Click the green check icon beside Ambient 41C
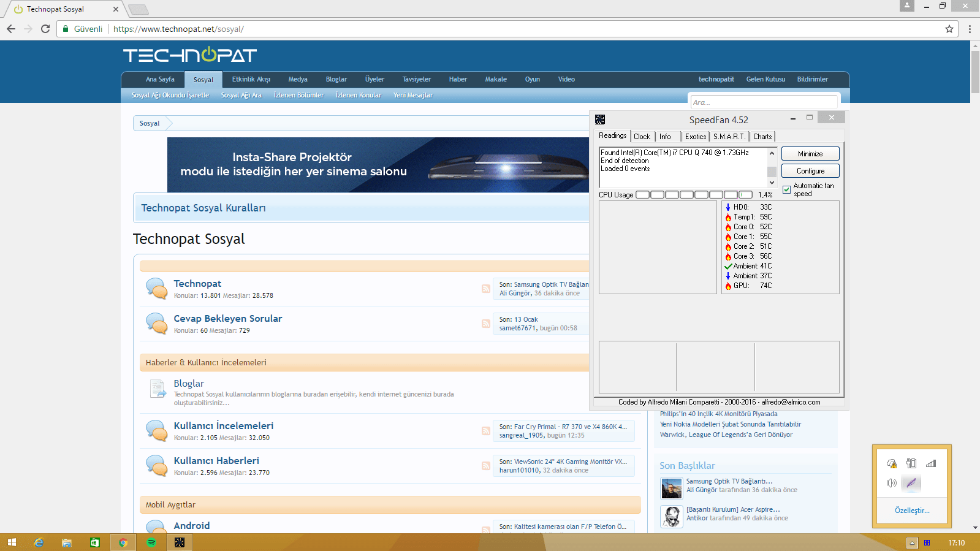This screenshot has height=551, width=980. (728, 266)
